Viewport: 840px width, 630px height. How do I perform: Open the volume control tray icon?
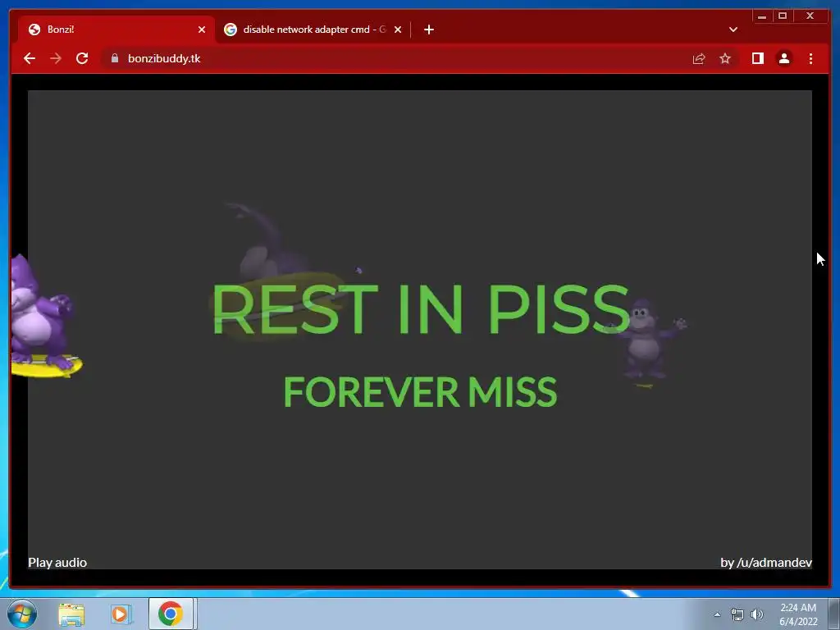pos(757,614)
